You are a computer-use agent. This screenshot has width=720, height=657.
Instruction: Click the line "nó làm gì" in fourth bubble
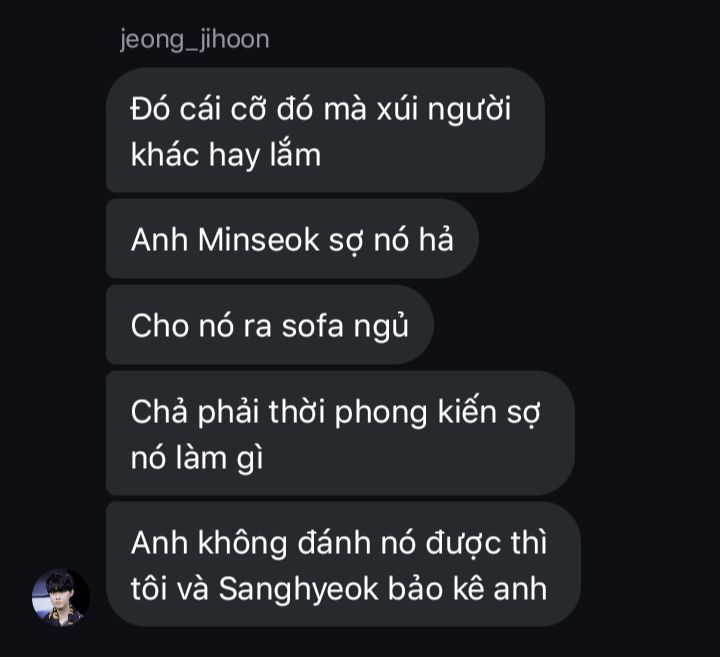coord(197,459)
